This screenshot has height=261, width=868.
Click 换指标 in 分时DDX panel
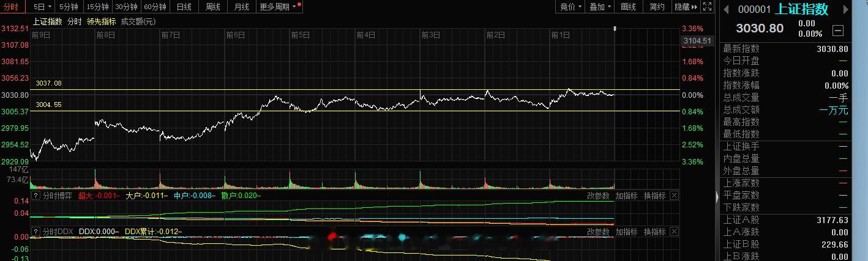point(654,232)
